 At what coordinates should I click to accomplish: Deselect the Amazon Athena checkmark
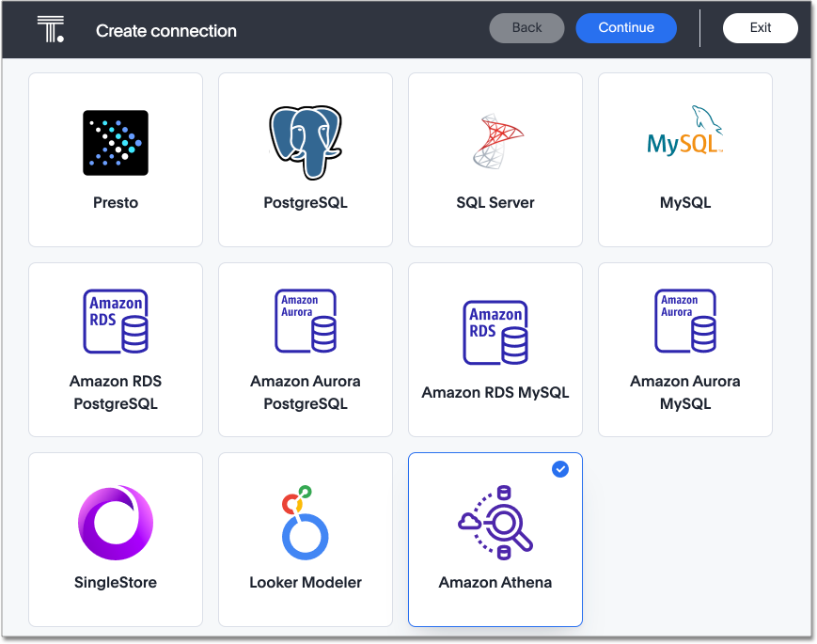pyautogui.click(x=560, y=469)
